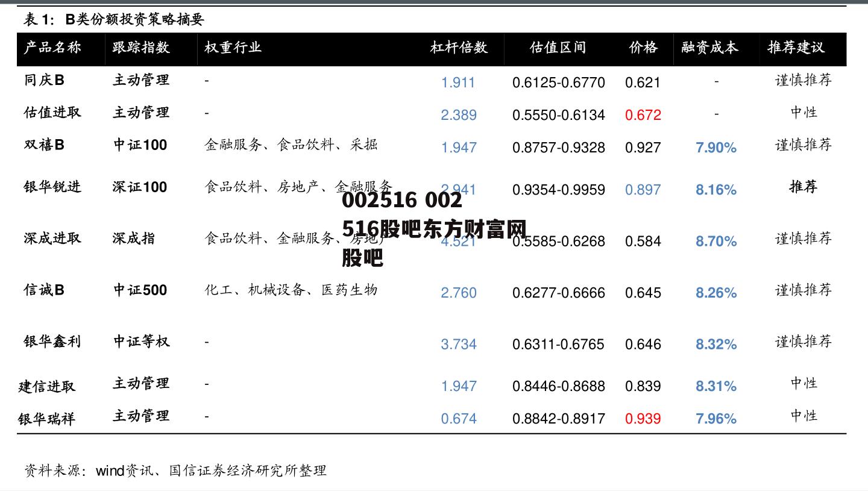Select valuation range "0.5550-0.6134"
Viewport: 868px width, 491px height.
(559, 115)
